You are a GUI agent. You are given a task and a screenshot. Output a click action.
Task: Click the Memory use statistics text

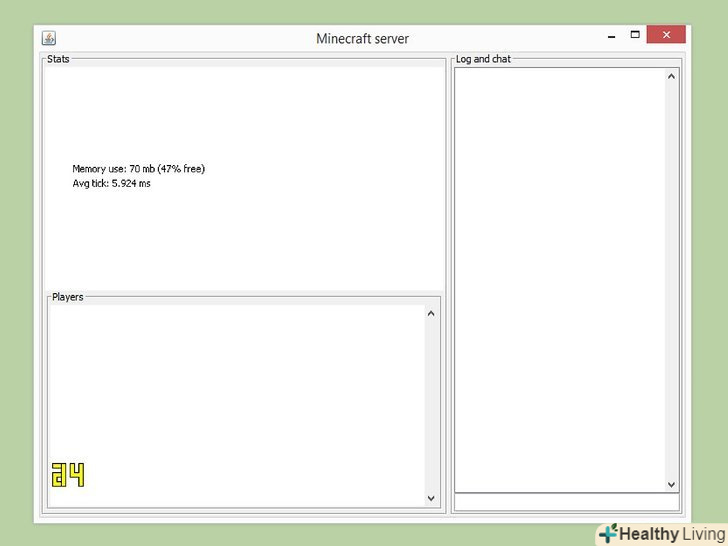pos(138,169)
